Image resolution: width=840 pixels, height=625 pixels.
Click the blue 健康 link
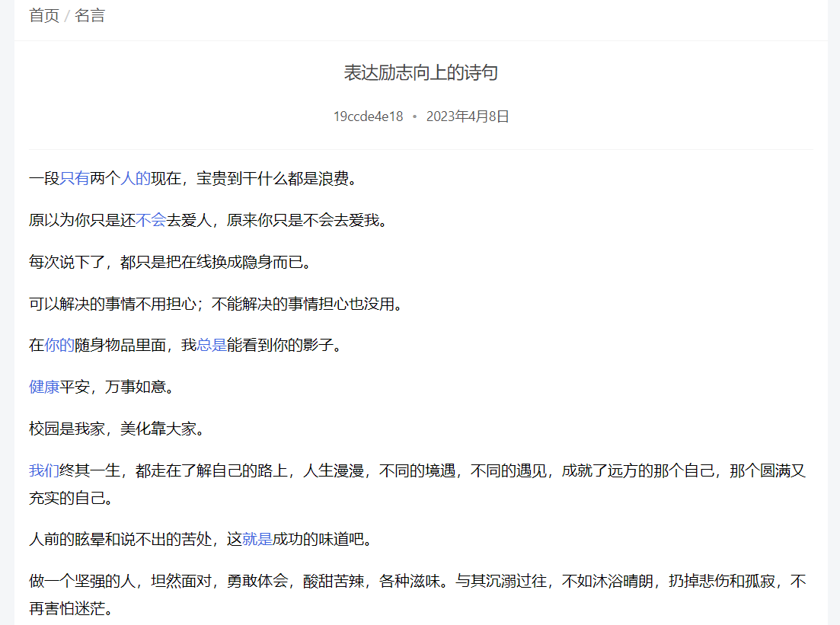click(44, 387)
